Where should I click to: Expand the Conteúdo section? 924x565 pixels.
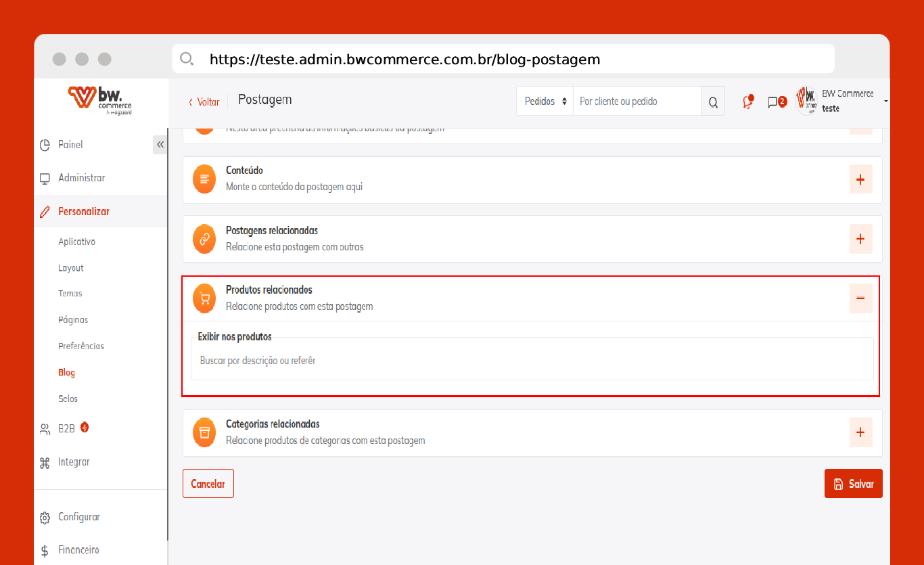860,179
